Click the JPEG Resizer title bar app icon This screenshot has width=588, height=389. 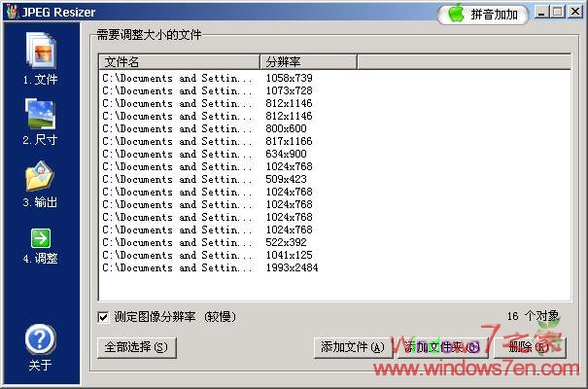[12, 13]
